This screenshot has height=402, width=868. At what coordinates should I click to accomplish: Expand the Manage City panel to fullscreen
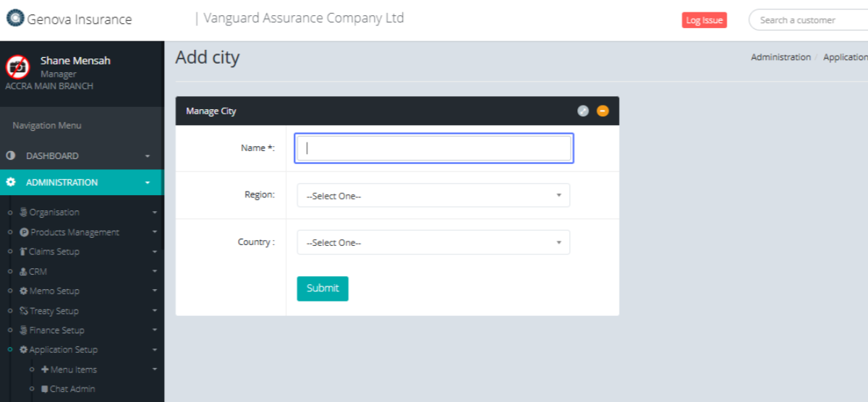pyautogui.click(x=583, y=111)
